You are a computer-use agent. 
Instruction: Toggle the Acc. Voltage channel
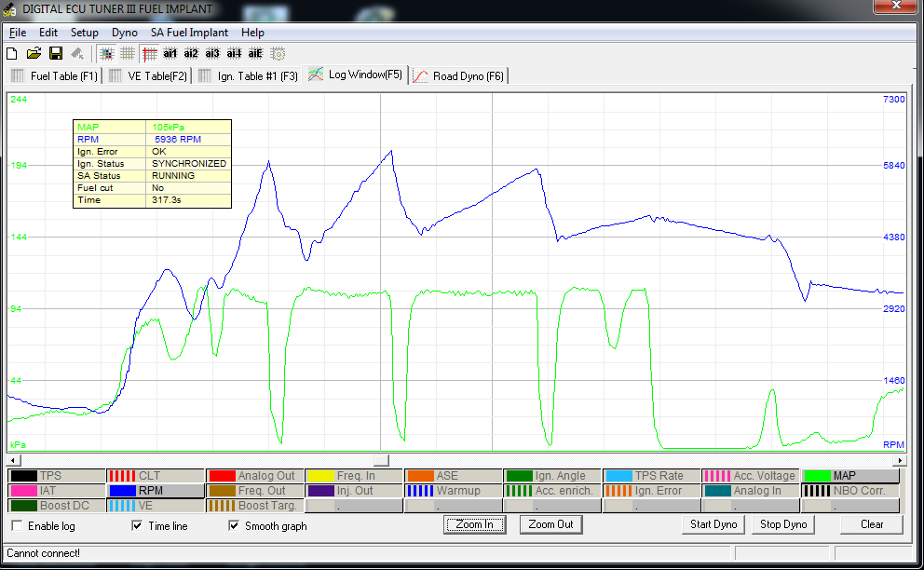(x=752, y=476)
